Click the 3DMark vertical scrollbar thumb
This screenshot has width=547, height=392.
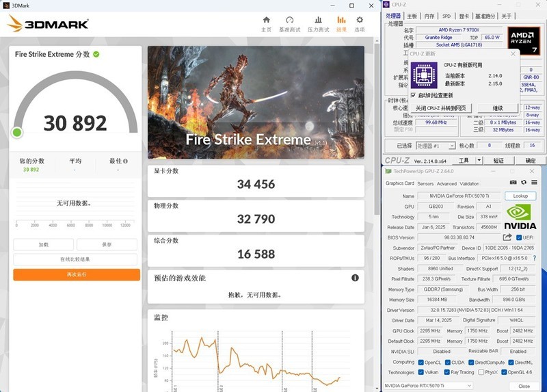[x=377, y=129]
